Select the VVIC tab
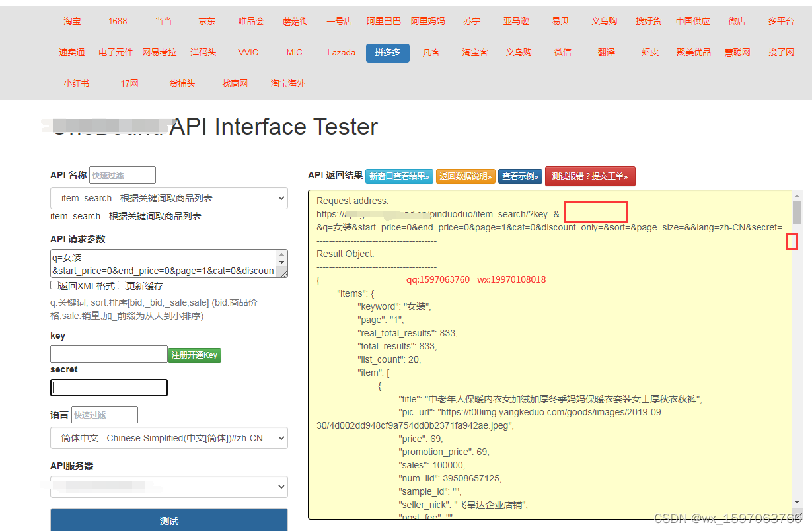The image size is (812, 531). [x=248, y=52]
